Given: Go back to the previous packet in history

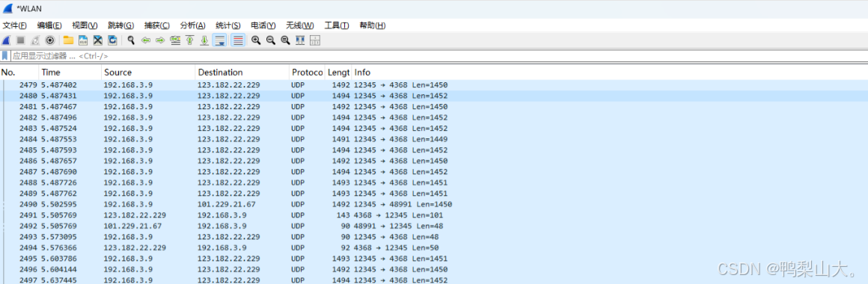Looking at the screenshot, I should click(146, 40).
